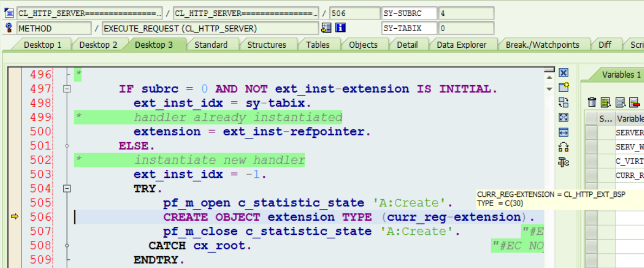This screenshot has height=268, width=644.
Task: Click the yellow arrow at line 506
Action: point(15,216)
